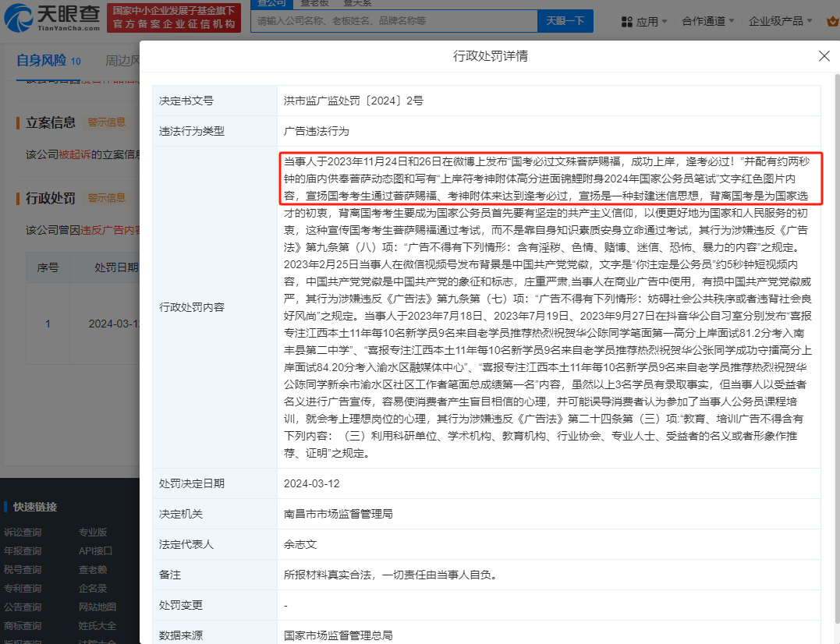
Task: Click 警示信息 tag beside 行政处罚
Action: click(x=106, y=197)
